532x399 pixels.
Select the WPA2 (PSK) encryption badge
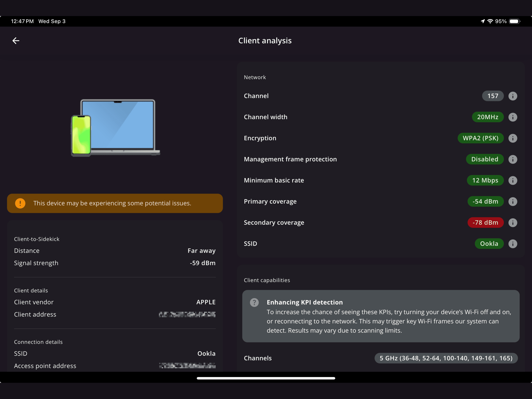tap(480, 138)
